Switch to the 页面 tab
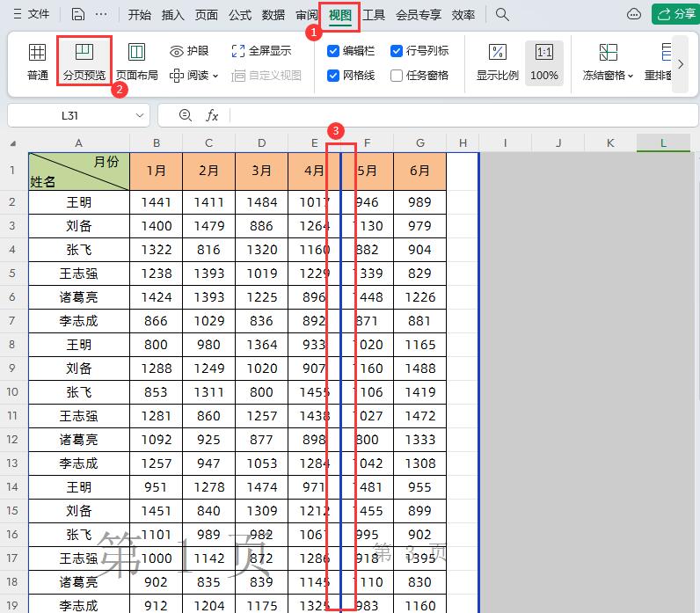The image size is (700, 613). point(207,15)
